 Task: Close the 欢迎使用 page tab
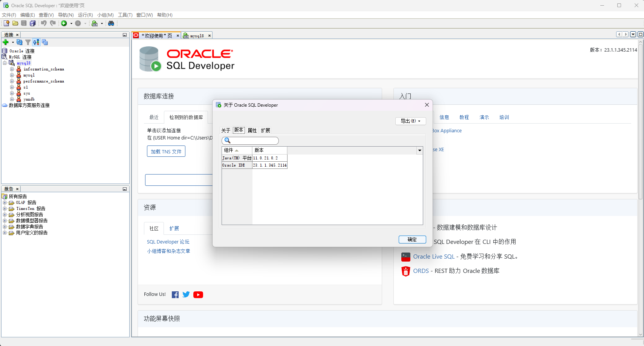tap(178, 35)
